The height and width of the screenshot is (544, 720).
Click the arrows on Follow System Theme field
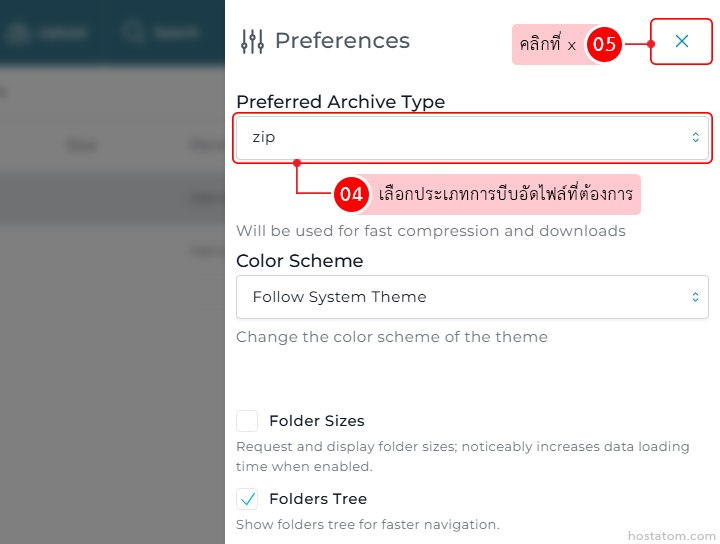coord(695,297)
